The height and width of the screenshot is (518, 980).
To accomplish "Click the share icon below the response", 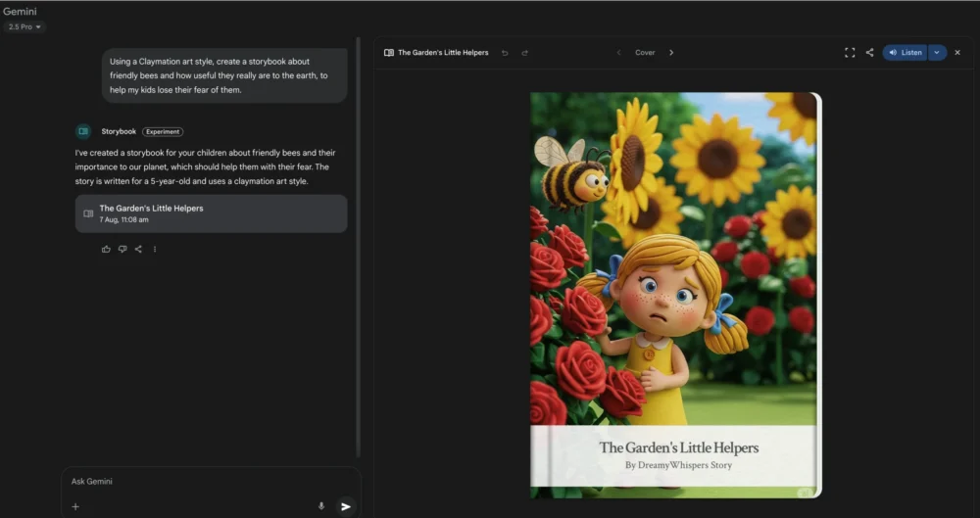I will click(138, 250).
